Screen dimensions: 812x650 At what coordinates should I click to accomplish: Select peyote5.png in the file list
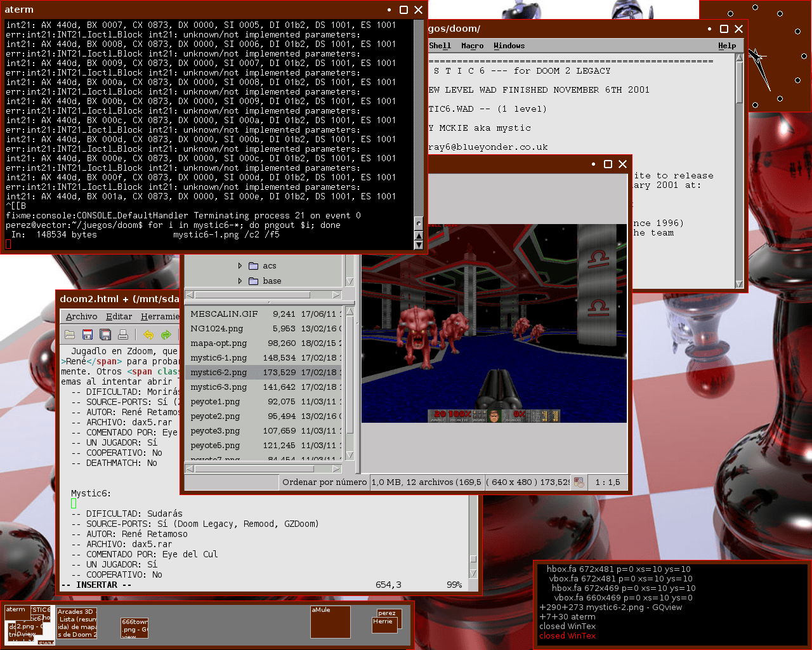coord(265,446)
